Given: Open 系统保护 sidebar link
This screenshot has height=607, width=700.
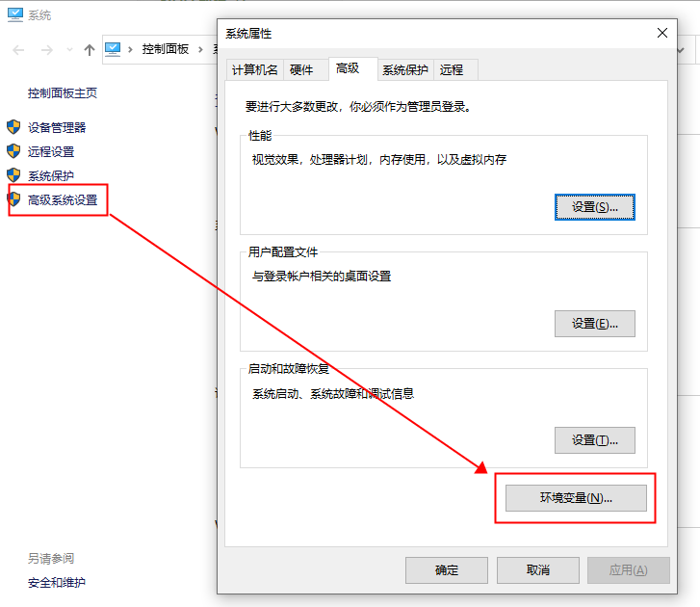Looking at the screenshot, I should pos(51,175).
